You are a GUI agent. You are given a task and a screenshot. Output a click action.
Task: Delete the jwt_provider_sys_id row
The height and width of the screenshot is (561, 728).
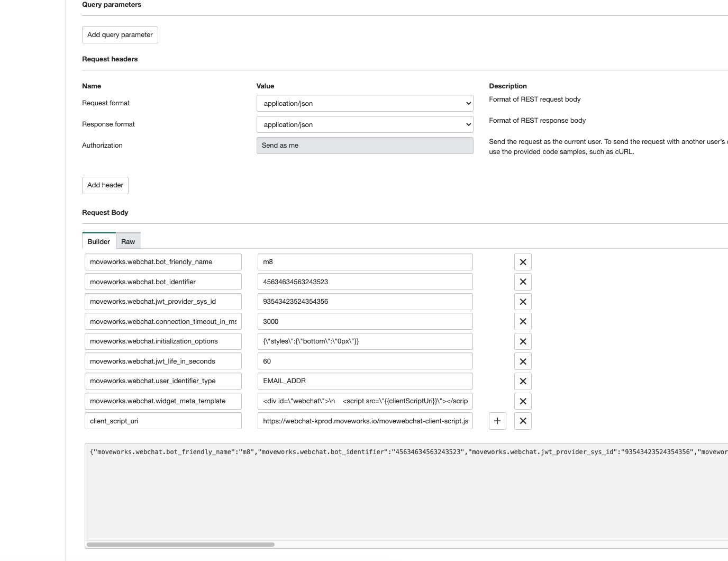tap(523, 302)
